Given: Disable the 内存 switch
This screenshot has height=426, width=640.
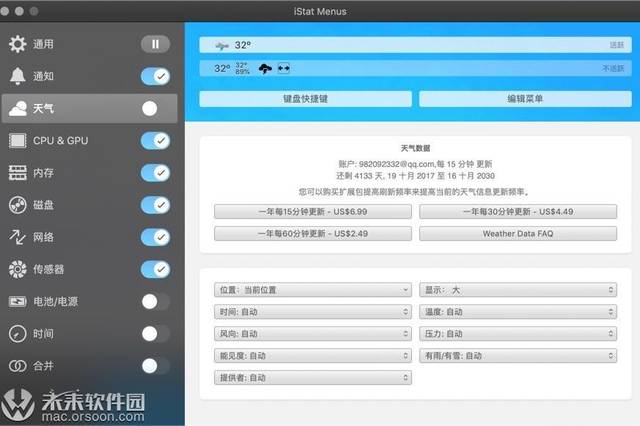Looking at the screenshot, I should coord(156,173).
